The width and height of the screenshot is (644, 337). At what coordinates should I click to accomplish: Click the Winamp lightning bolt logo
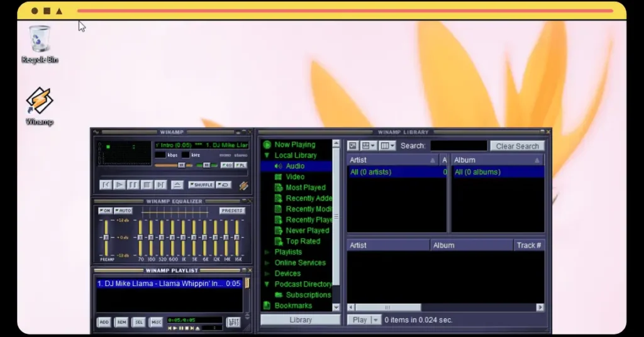pos(243,185)
